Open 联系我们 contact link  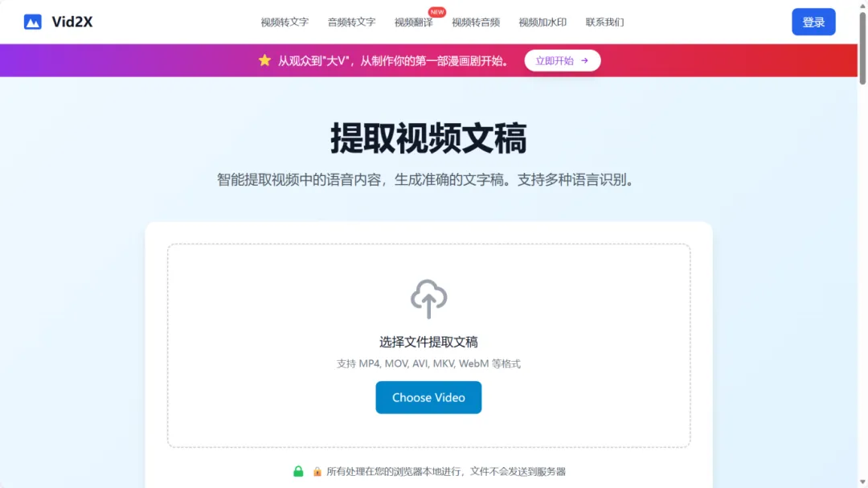pos(604,23)
